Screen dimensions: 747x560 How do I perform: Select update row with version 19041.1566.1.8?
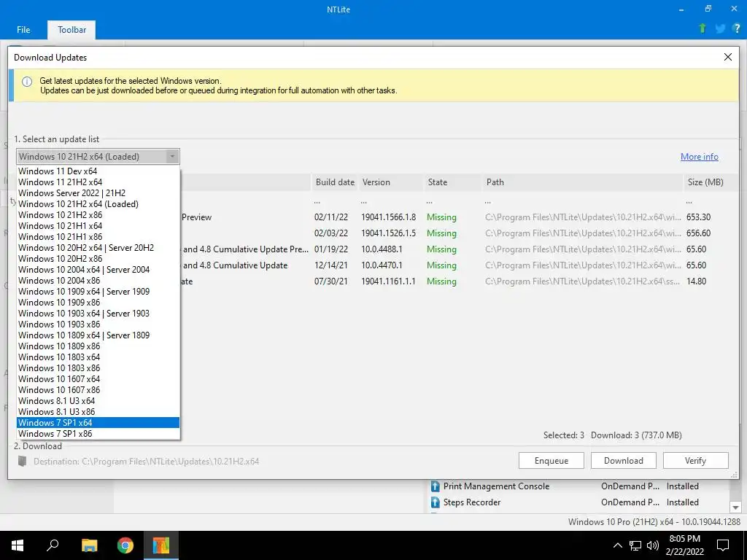460,217
